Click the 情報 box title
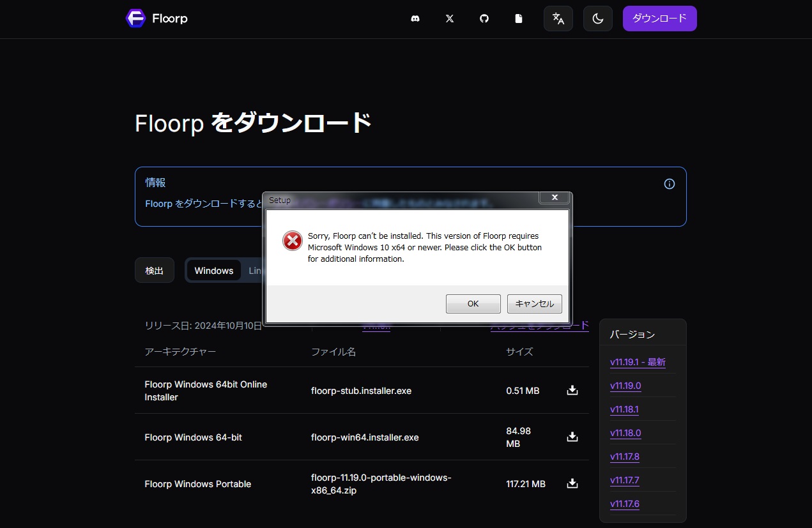This screenshot has height=528, width=812. click(155, 183)
